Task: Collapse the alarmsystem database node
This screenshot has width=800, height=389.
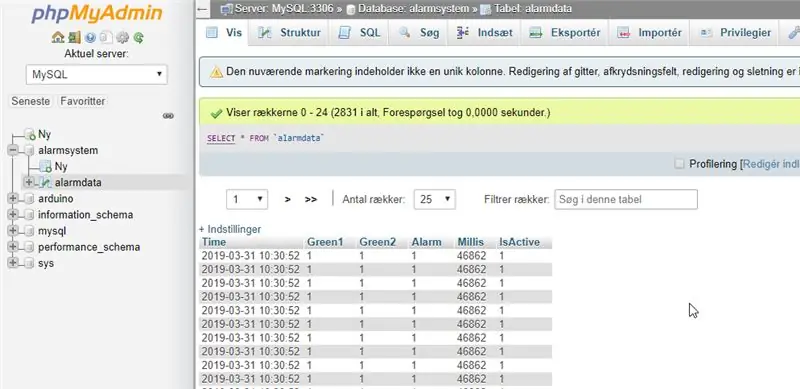Action: [13, 151]
